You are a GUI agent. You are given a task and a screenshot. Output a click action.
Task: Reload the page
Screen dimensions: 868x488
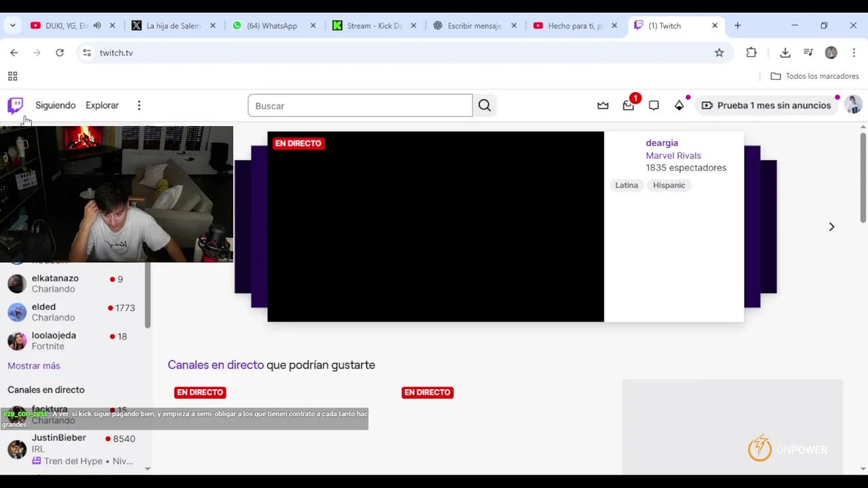point(60,53)
